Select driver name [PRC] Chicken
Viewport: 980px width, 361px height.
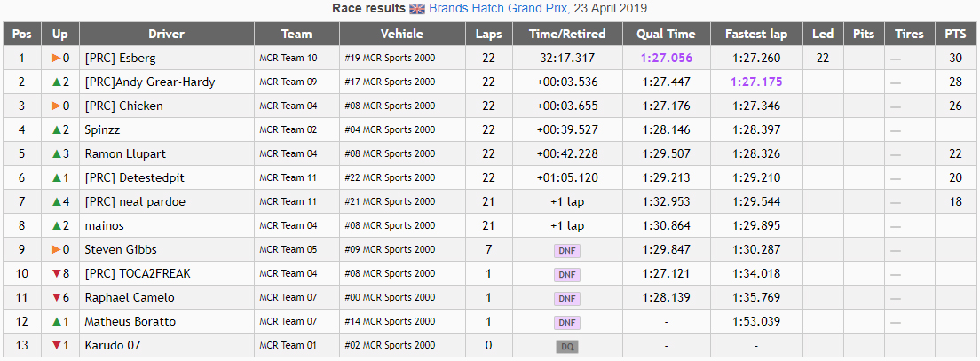pos(123,106)
